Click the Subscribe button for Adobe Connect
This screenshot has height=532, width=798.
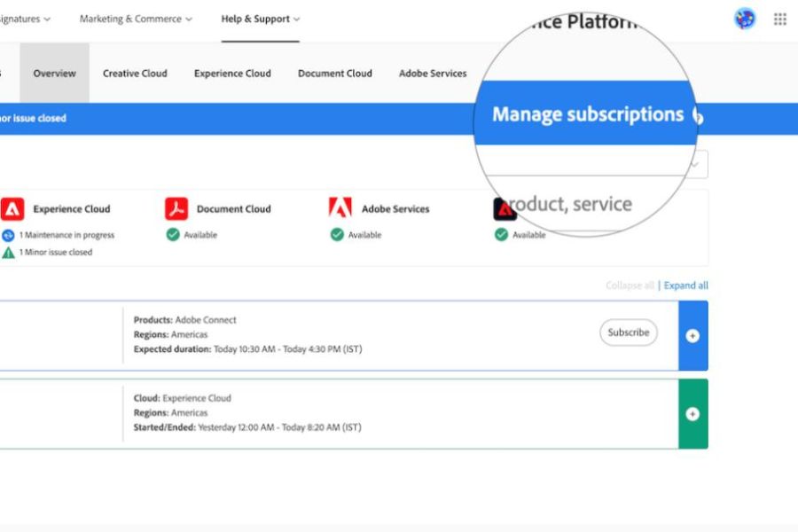tap(629, 332)
